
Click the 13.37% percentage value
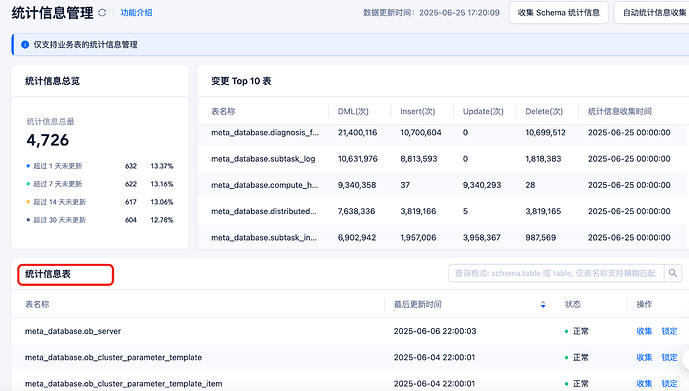pos(162,166)
